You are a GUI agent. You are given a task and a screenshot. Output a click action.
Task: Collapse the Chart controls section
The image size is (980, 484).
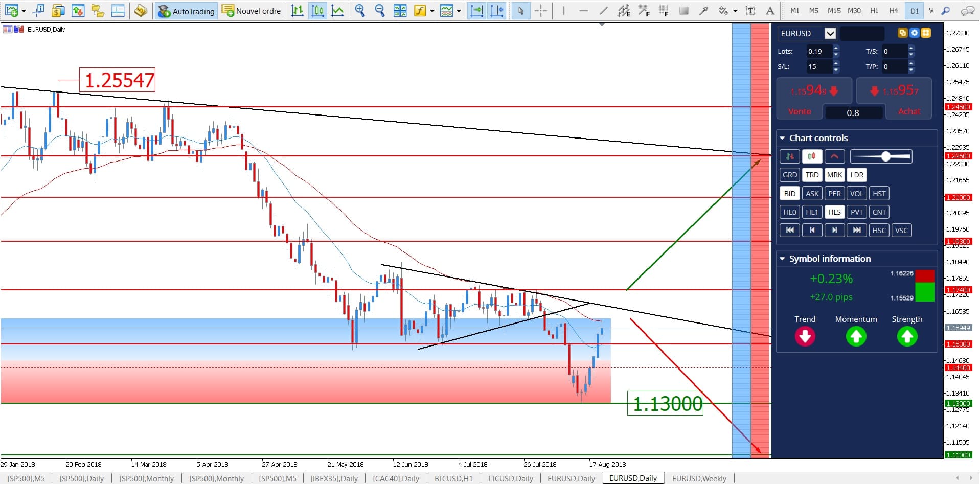pyautogui.click(x=782, y=138)
